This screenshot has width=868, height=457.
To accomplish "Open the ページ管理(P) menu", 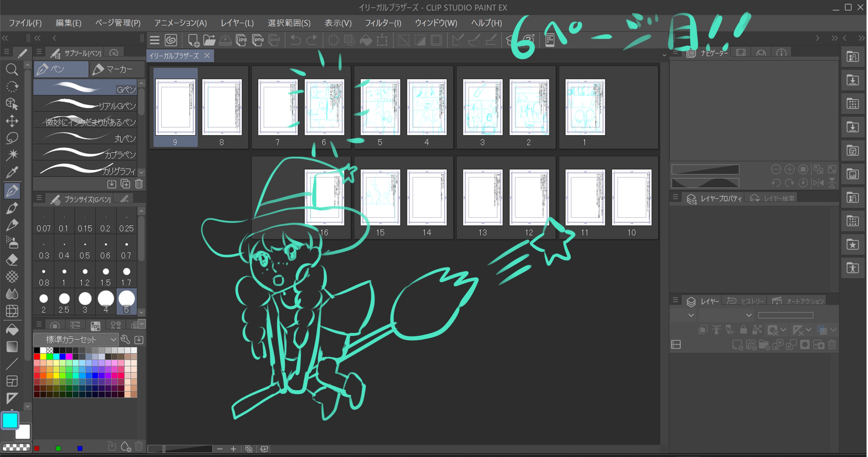I will click(118, 23).
